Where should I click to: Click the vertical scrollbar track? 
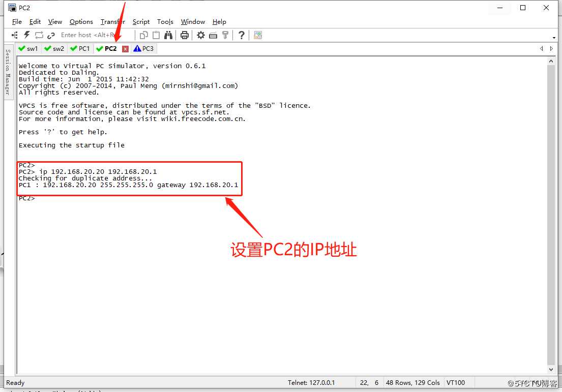(551, 215)
